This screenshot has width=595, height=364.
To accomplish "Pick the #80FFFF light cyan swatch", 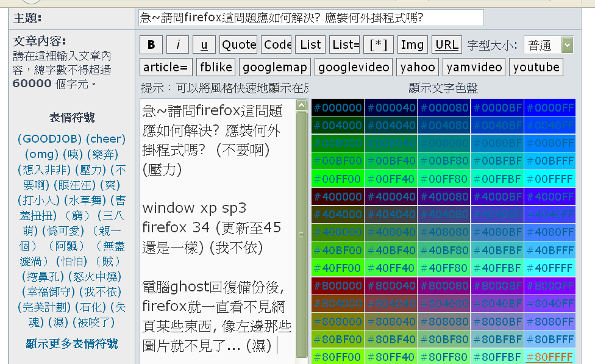I will 550,357.
